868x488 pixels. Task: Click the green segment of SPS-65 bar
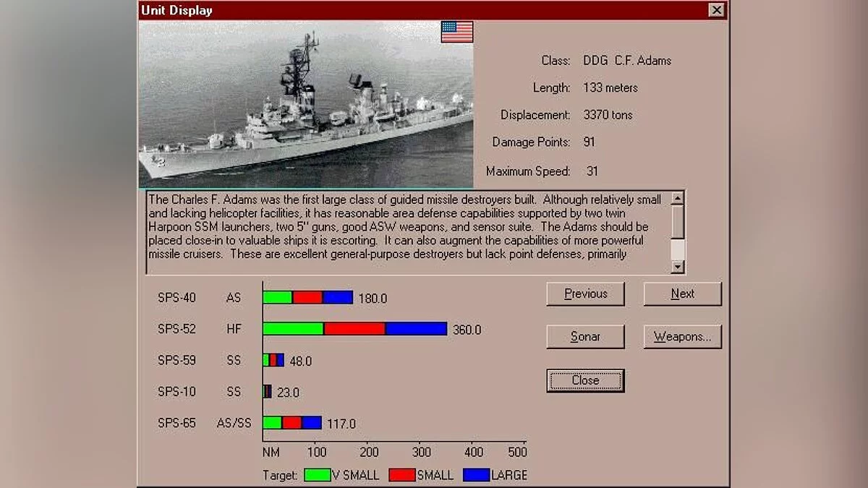click(x=273, y=422)
